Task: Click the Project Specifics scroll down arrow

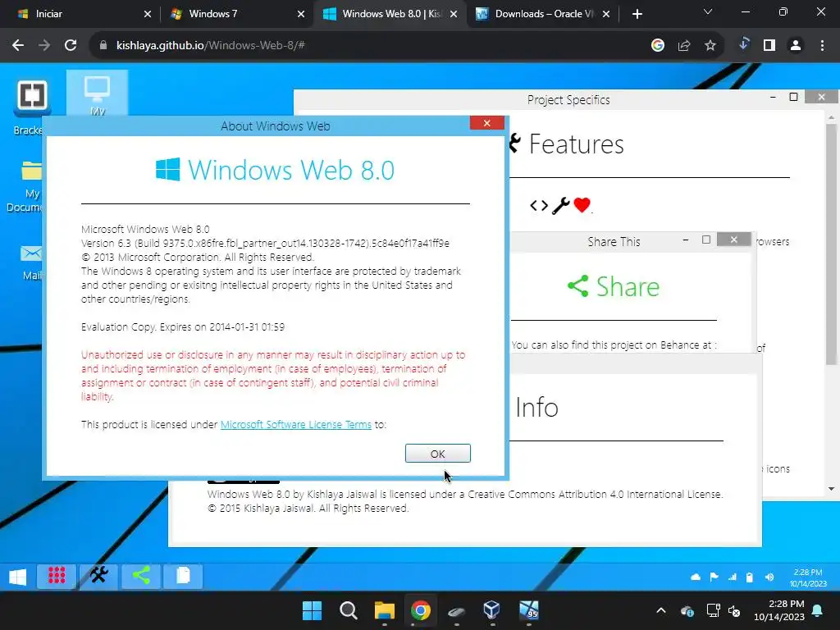Action: 831,489
